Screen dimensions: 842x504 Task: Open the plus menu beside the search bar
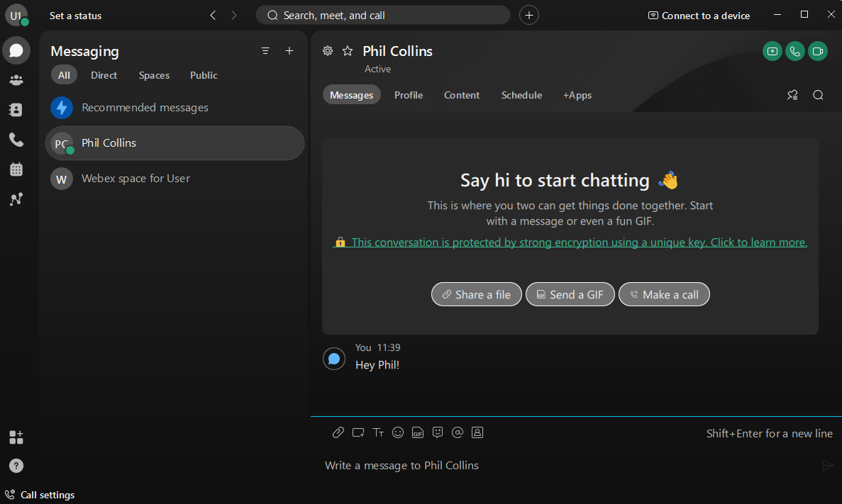(x=529, y=16)
